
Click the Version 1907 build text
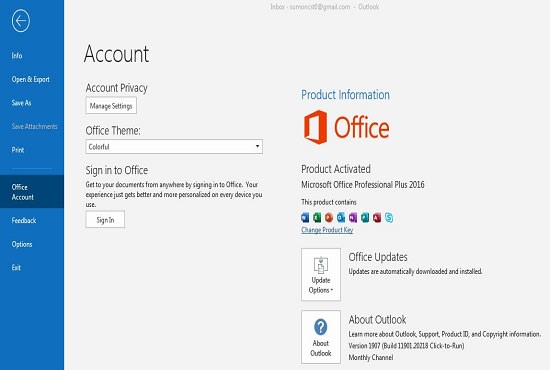pyautogui.click(x=406, y=346)
